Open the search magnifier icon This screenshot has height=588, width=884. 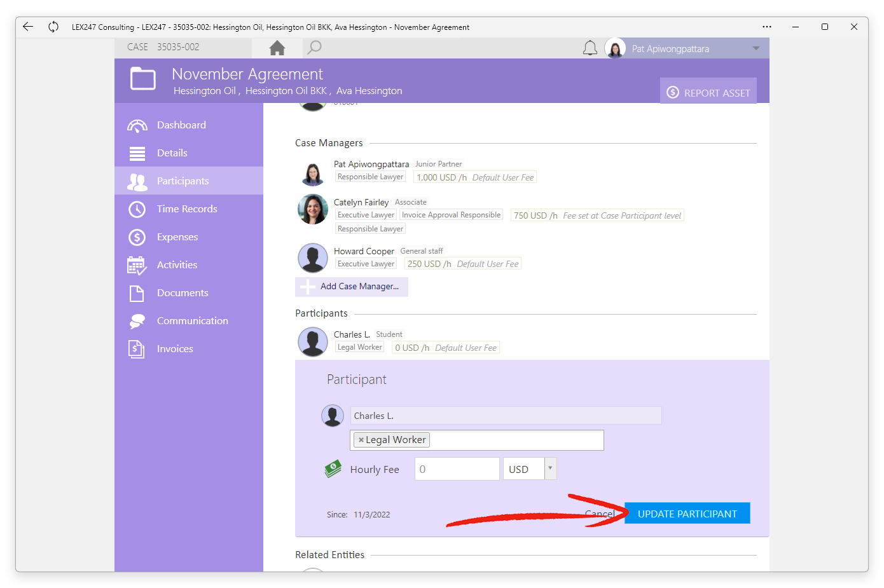(314, 48)
